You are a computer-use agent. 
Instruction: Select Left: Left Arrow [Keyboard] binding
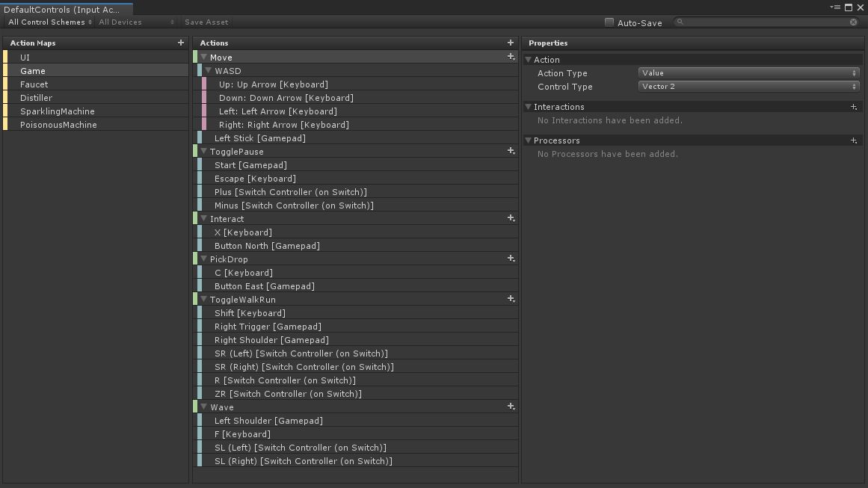tap(360, 111)
